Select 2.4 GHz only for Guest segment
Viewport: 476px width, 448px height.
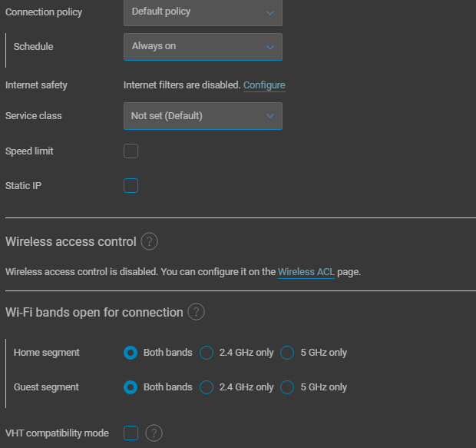click(x=207, y=387)
